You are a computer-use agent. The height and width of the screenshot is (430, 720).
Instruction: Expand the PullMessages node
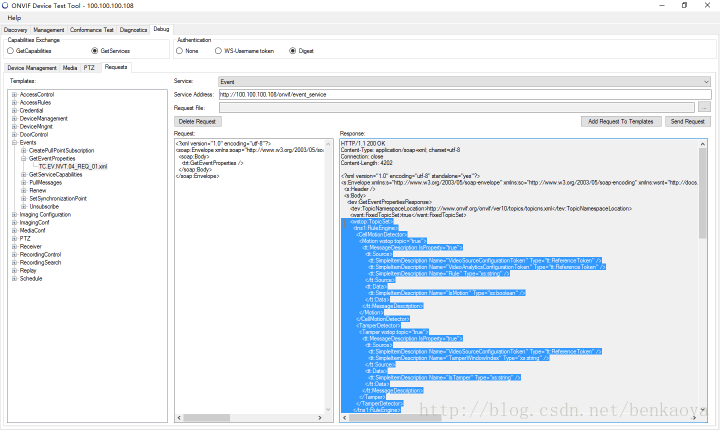tap(23, 183)
